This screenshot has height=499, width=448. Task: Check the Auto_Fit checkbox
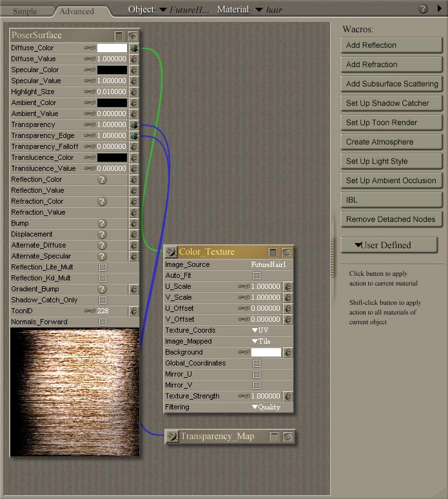point(257,275)
